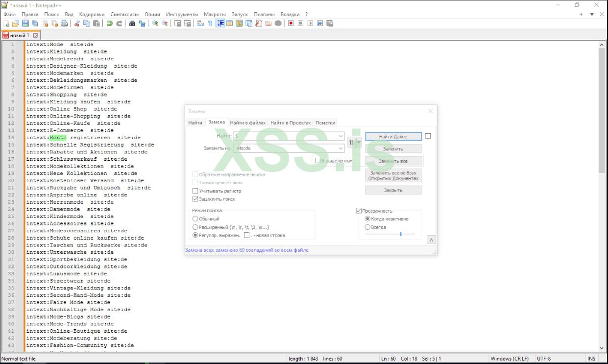
Task: Collapse the dialog with the caret button
Action: [x=431, y=240]
